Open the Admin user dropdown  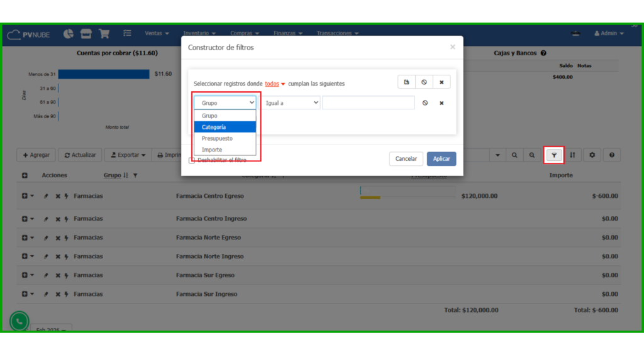[x=609, y=33]
